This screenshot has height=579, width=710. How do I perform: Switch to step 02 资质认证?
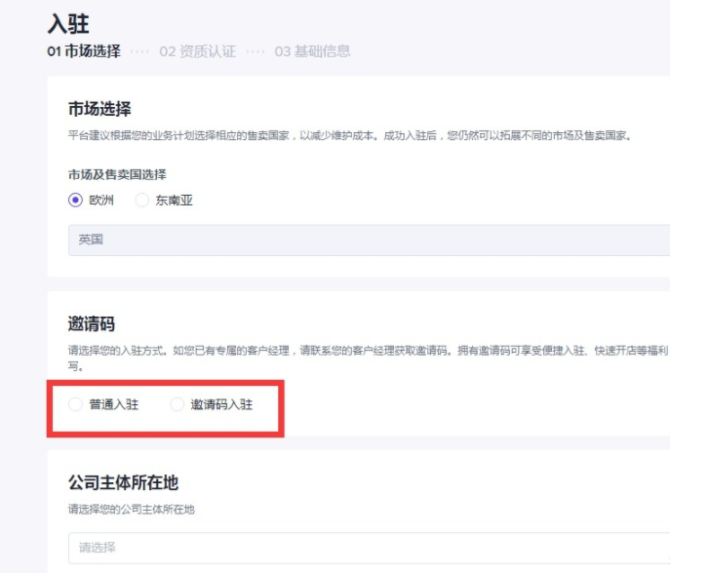[197, 51]
